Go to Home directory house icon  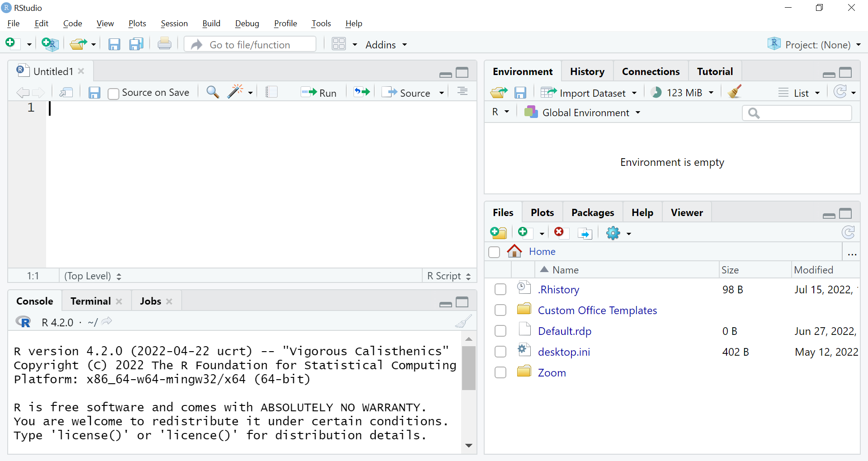tap(514, 251)
